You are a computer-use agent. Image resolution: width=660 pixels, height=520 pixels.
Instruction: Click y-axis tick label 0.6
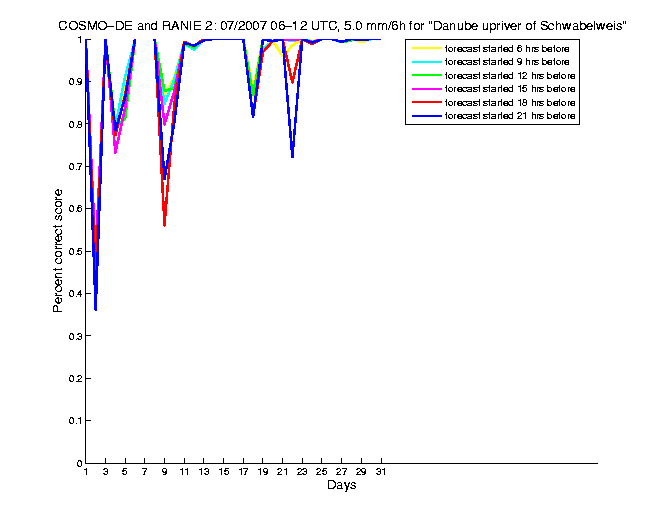[x=75, y=209]
